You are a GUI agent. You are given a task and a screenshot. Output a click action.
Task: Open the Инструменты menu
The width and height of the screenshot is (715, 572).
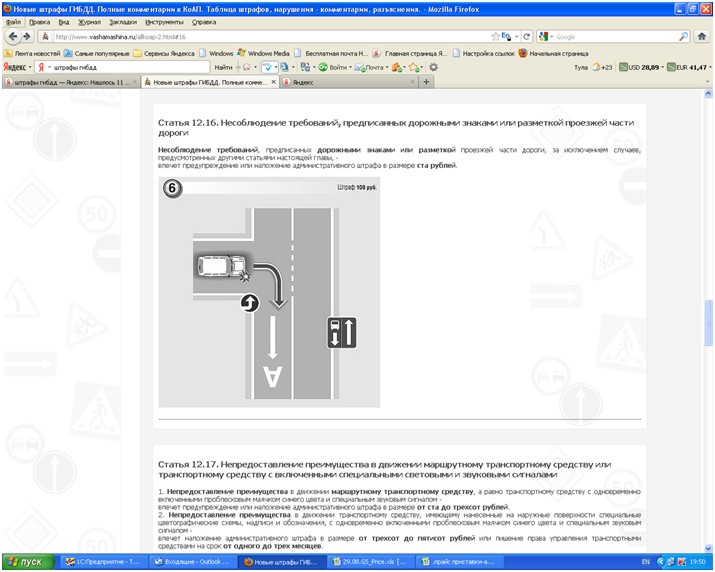[164, 22]
